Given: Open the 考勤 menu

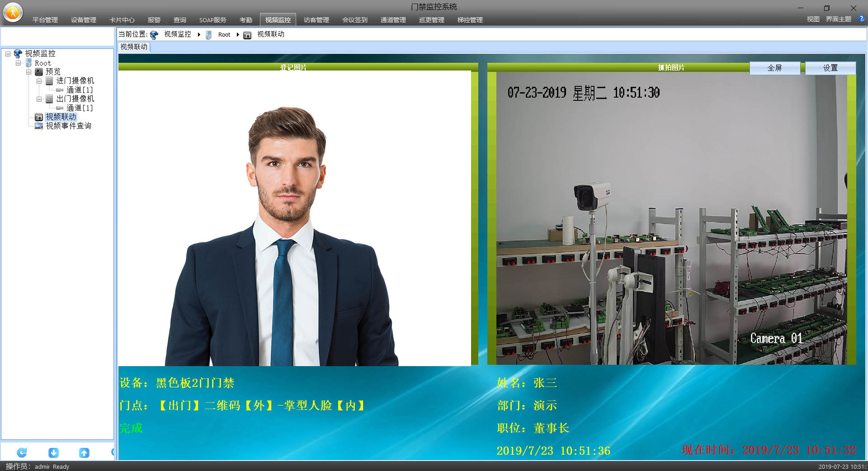Looking at the screenshot, I should [246, 20].
